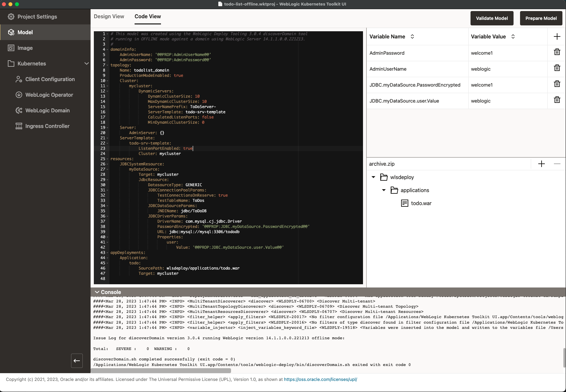Switch to Design View tab

click(109, 16)
